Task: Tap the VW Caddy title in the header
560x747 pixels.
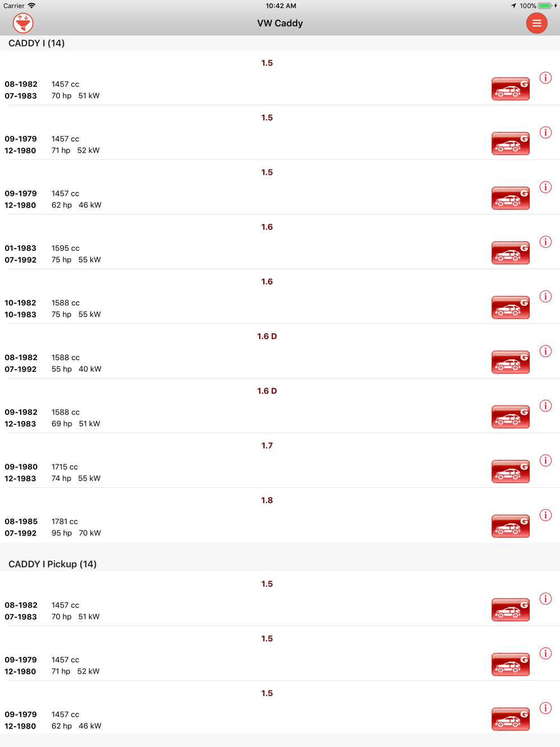Action: click(x=280, y=23)
